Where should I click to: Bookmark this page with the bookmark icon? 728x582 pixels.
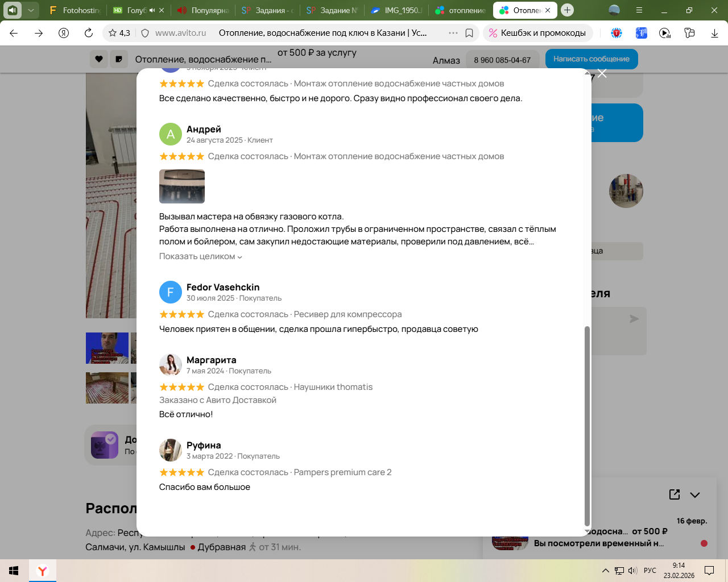(x=469, y=33)
